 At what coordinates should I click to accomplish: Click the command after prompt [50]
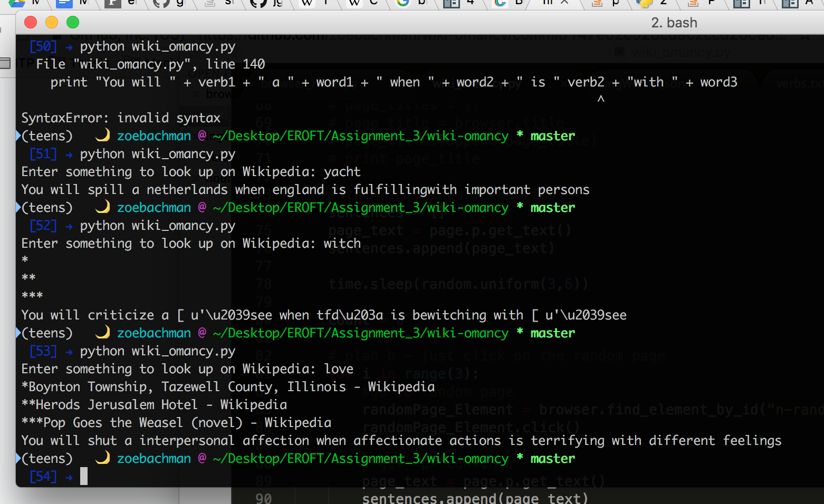click(157, 46)
